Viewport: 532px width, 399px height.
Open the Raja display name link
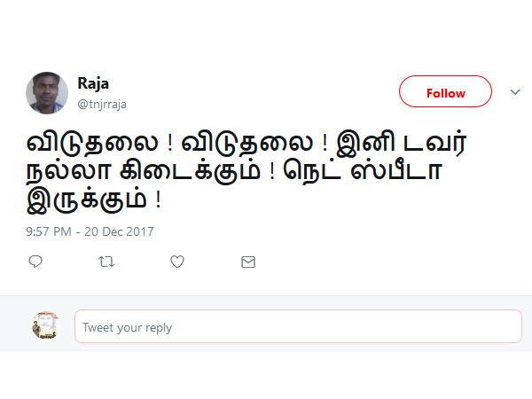click(x=94, y=85)
